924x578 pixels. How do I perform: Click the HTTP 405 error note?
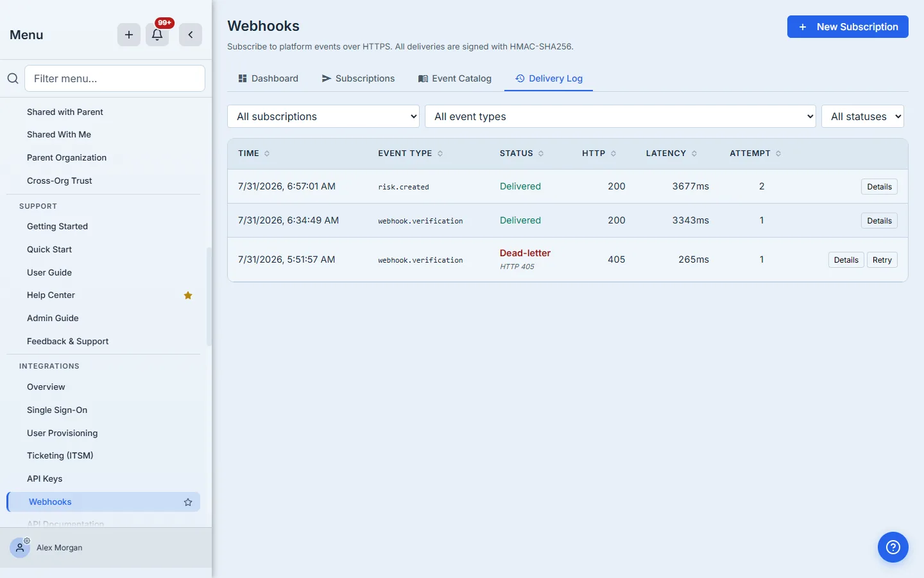click(517, 267)
